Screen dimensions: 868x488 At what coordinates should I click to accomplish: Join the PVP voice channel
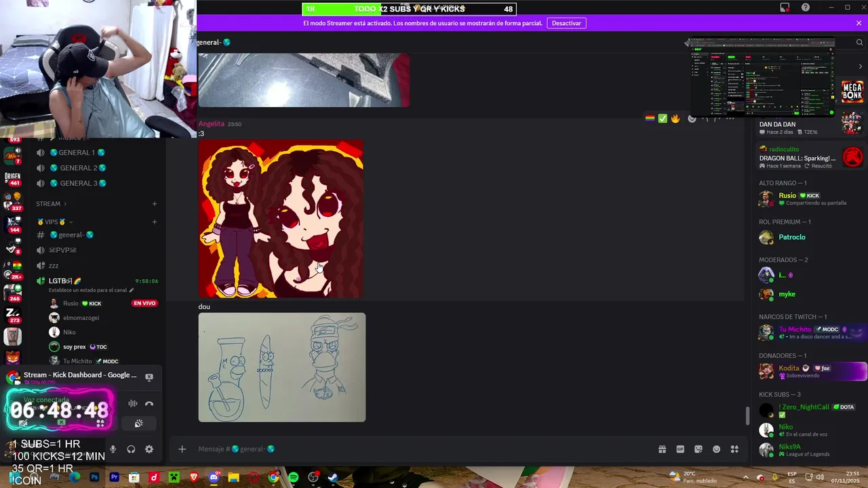coord(62,250)
